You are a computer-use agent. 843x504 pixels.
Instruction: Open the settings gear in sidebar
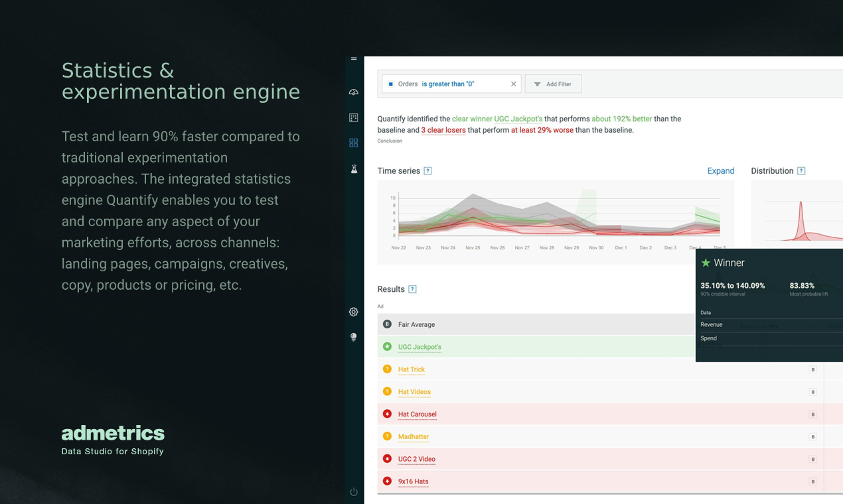point(354,312)
